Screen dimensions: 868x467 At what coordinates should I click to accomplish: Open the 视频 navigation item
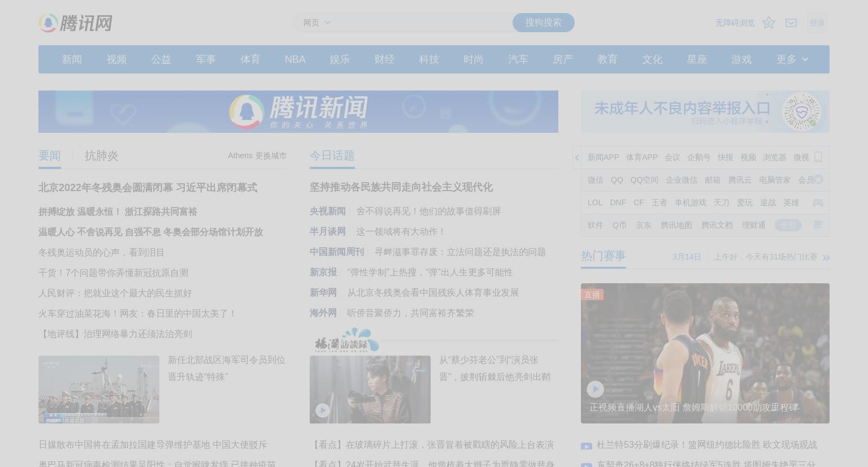click(x=116, y=59)
